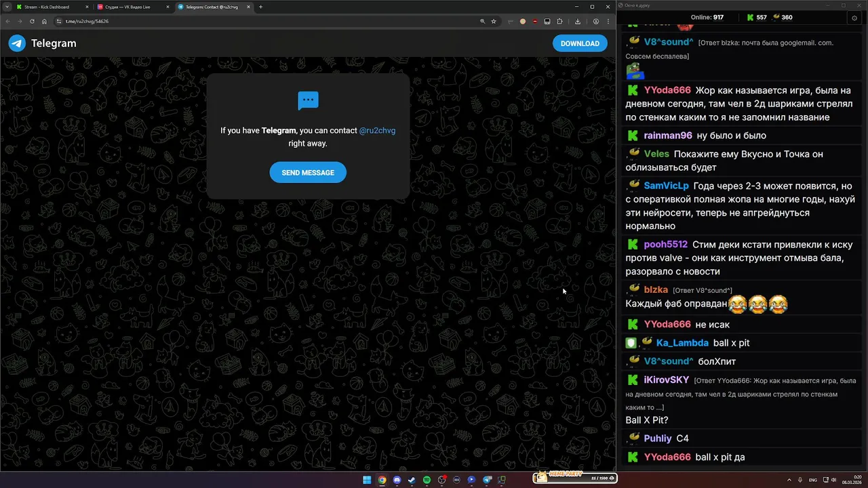868x488 pixels.
Task: Open the chat window settings gear
Action: [854, 18]
